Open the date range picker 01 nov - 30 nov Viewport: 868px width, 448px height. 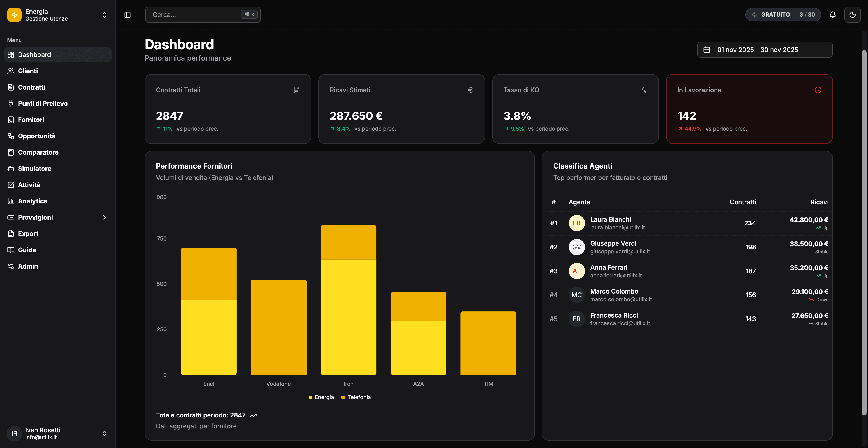(764, 50)
